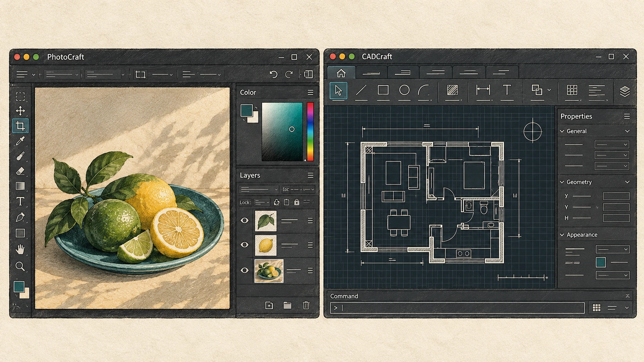The image size is (644, 362).
Task: Choose the Circle tool in CADCraft
Action: click(404, 90)
